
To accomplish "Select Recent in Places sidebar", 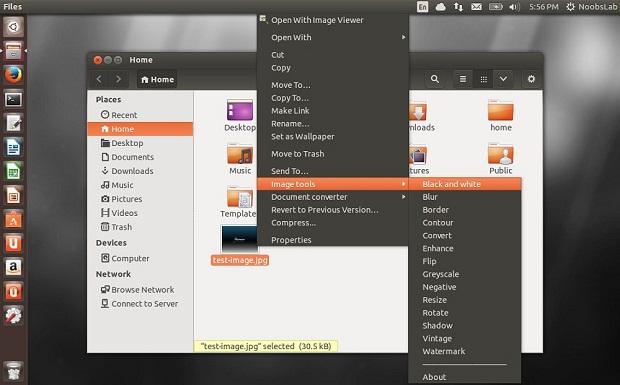I will pyautogui.click(x=140, y=115).
